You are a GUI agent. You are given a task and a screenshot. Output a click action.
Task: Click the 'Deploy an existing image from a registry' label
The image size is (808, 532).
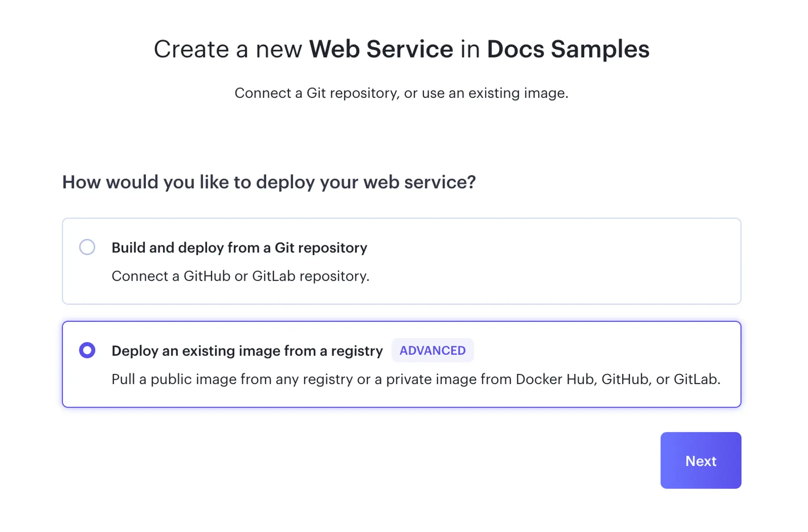(x=247, y=351)
